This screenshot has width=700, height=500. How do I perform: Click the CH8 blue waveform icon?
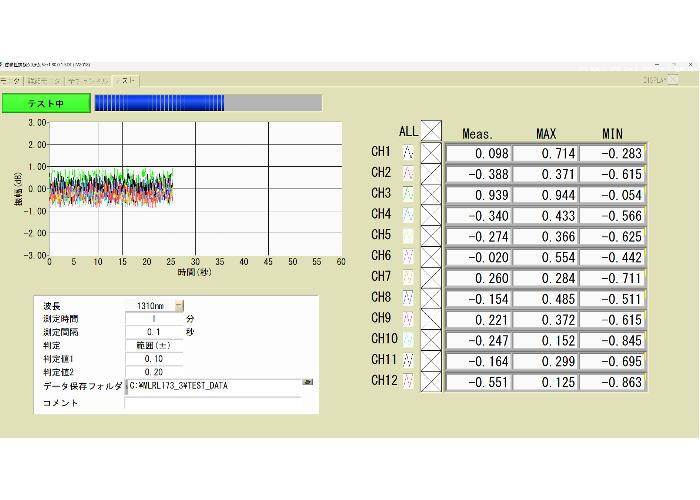point(408,297)
